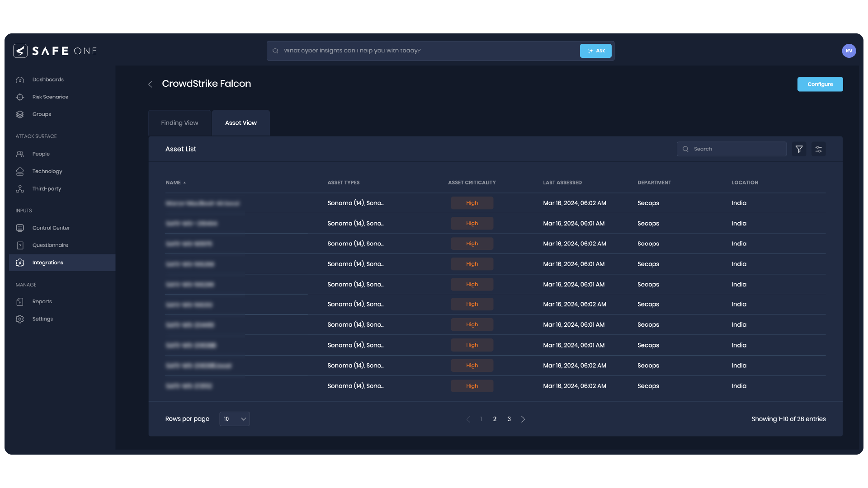The width and height of the screenshot is (868, 488).
Task: Go to the previous page arrow
Action: click(468, 419)
